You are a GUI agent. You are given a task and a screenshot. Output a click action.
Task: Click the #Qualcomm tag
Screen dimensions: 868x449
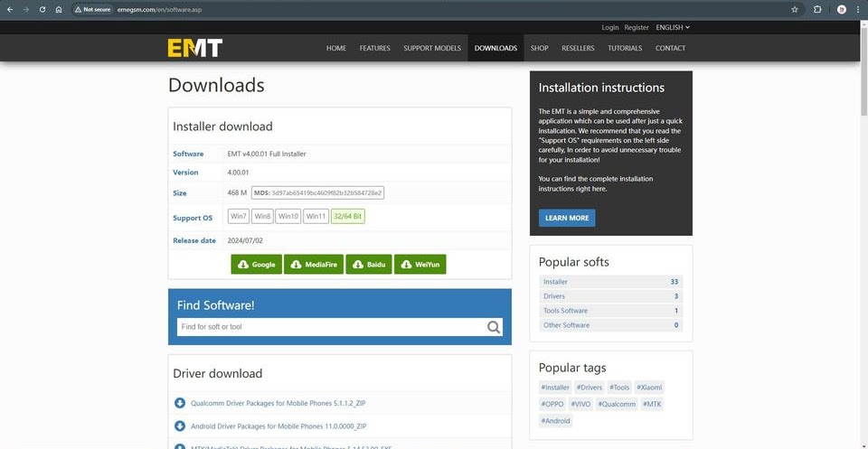(617, 404)
